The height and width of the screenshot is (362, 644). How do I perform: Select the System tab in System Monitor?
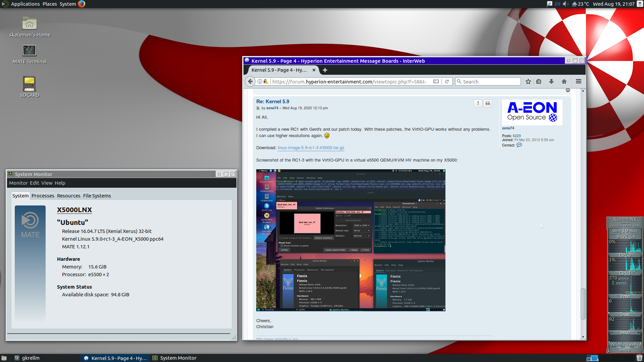click(x=20, y=196)
